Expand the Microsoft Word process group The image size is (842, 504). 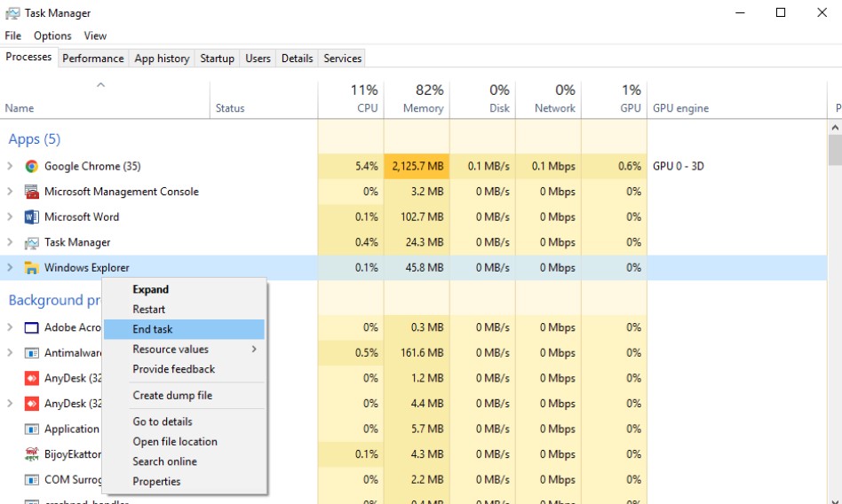coord(10,217)
